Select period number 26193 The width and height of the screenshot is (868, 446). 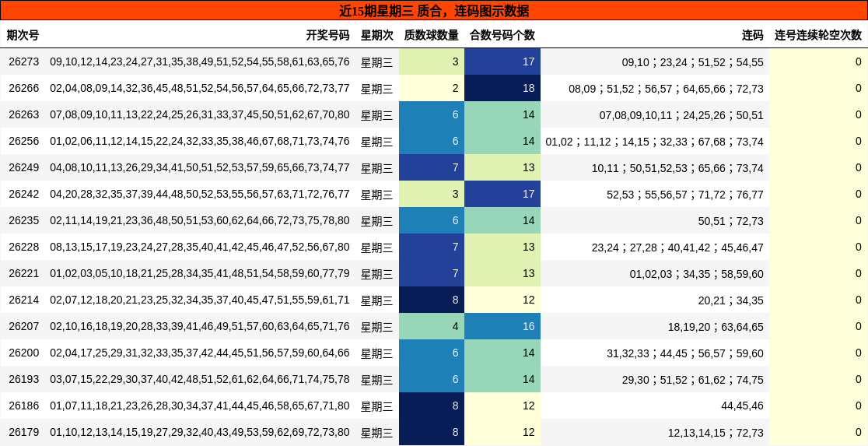[24, 380]
